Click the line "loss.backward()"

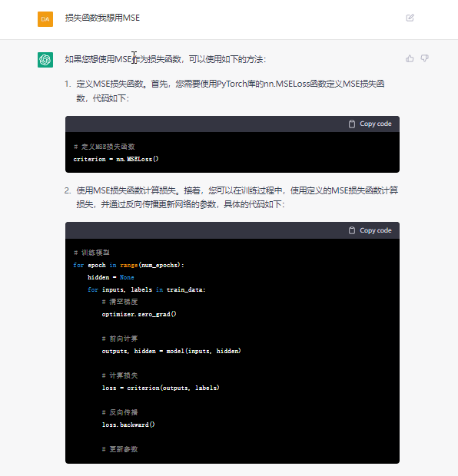128,425
